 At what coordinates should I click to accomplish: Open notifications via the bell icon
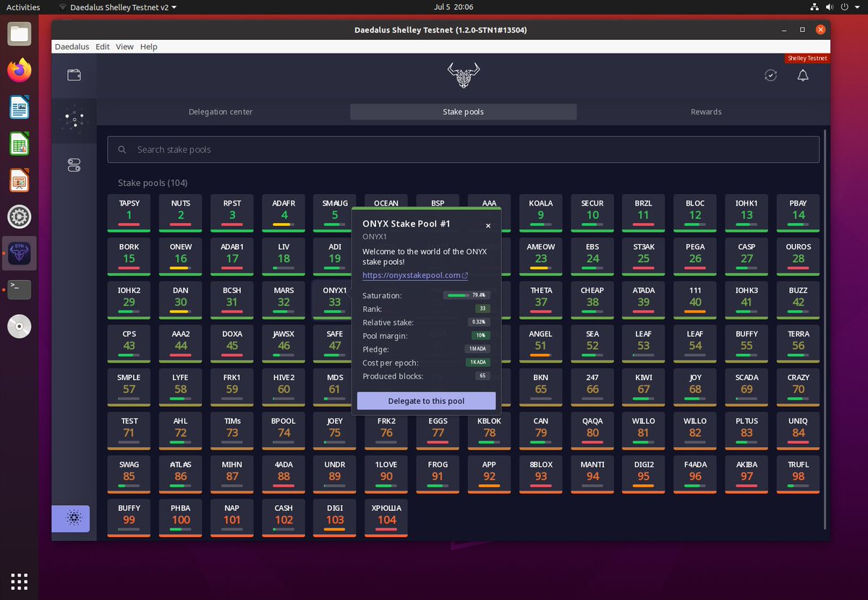(803, 75)
